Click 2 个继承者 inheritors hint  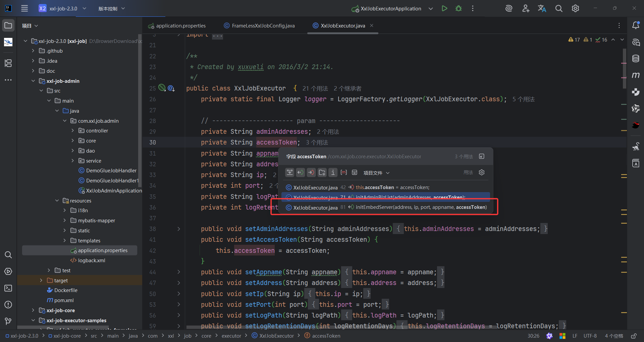pos(347,89)
